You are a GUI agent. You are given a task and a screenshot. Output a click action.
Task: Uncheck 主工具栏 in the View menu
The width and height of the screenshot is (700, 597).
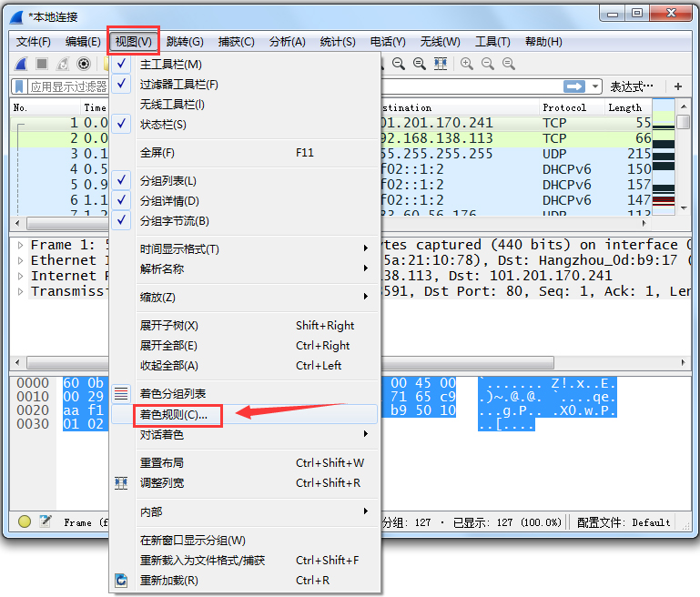[170, 65]
